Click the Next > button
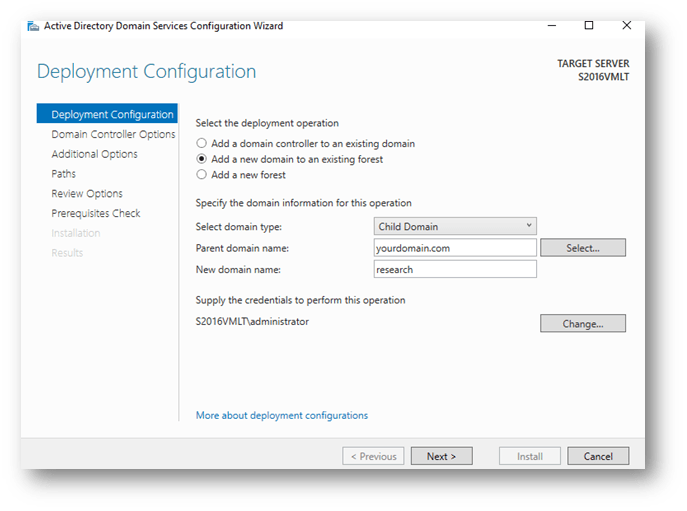The height and width of the screenshot is (511, 687). pos(442,456)
